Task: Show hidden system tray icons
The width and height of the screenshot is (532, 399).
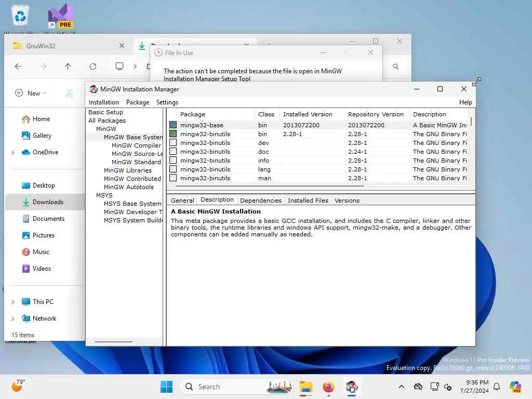Action: 402,387
